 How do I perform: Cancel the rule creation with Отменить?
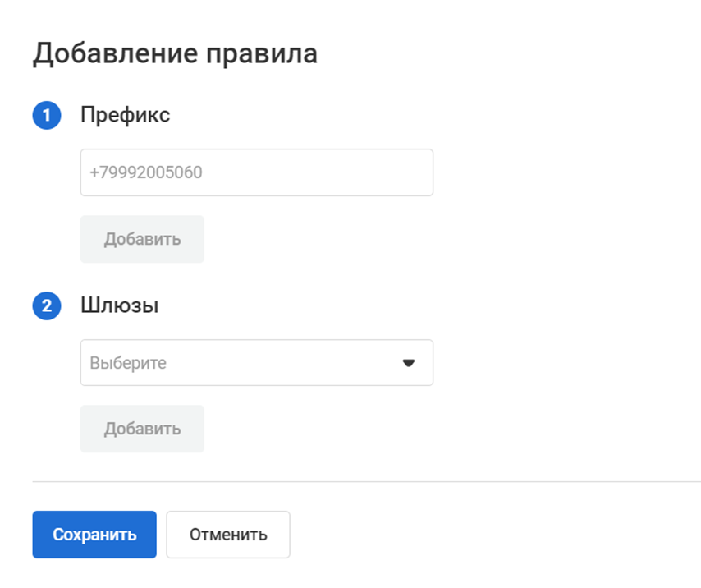tap(228, 535)
